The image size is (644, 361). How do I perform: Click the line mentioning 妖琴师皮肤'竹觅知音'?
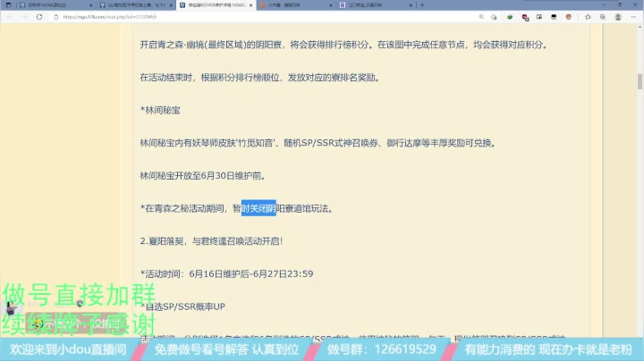(x=318, y=143)
